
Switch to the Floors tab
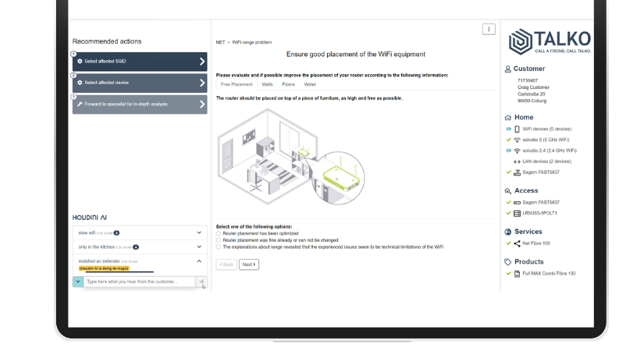(289, 83)
